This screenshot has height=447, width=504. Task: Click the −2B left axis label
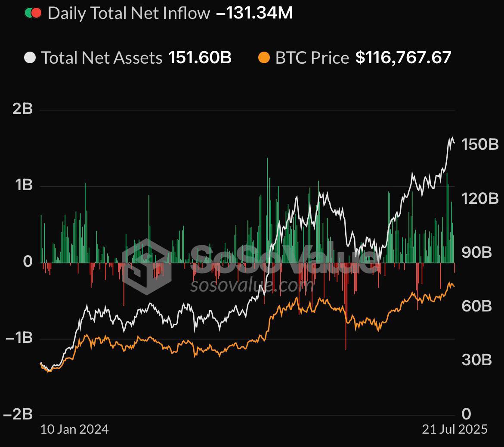click(x=18, y=414)
